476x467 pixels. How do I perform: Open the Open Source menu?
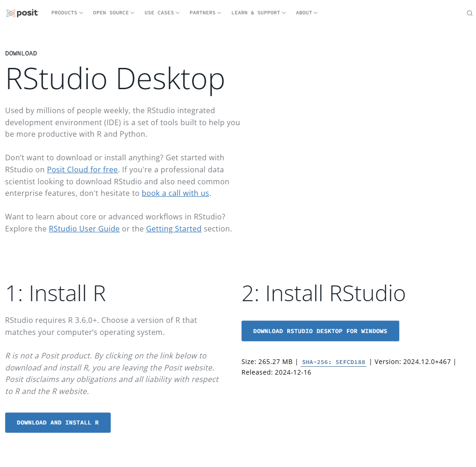(111, 13)
